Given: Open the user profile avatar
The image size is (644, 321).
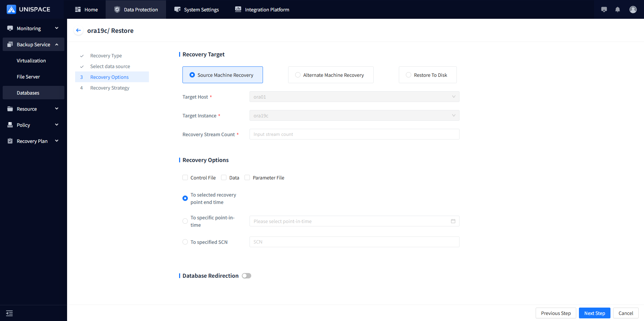Looking at the screenshot, I should (x=633, y=10).
